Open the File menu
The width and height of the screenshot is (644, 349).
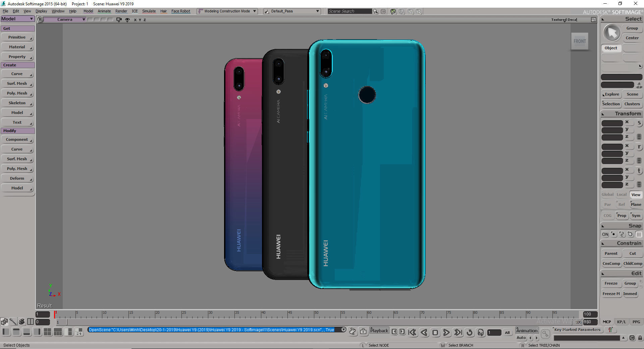click(5, 11)
